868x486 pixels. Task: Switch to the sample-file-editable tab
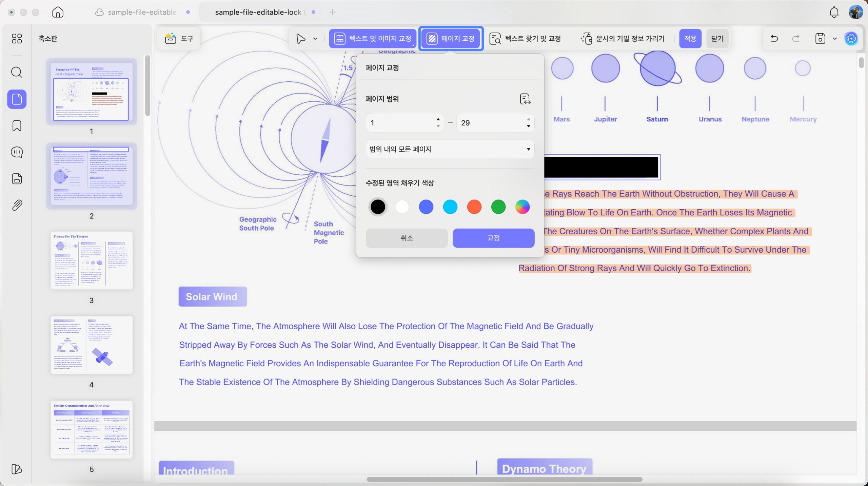(x=142, y=12)
